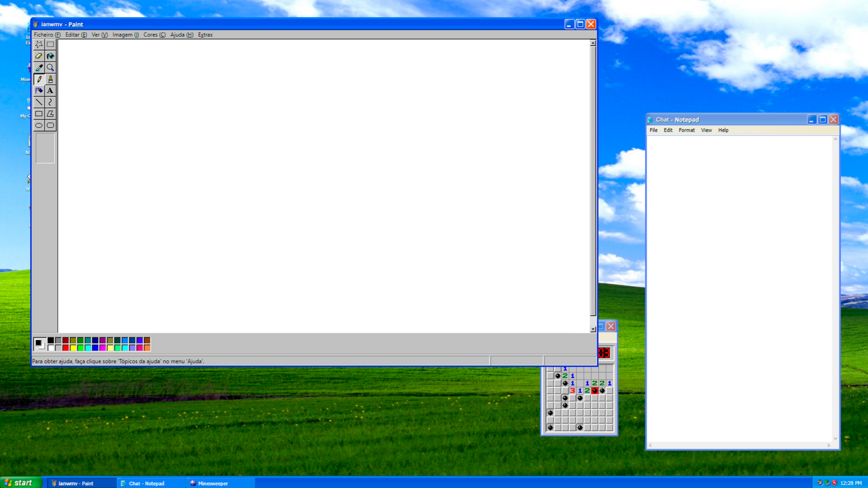Open the Imagem menu in Paint
This screenshot has width=868, height=488.
(x=125, y=35)
